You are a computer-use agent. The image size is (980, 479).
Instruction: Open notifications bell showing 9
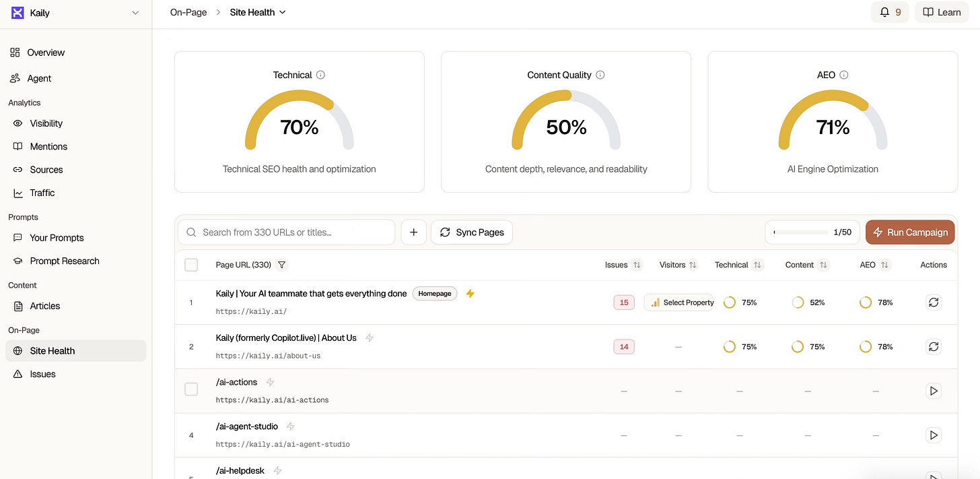[x=890, y=12]
